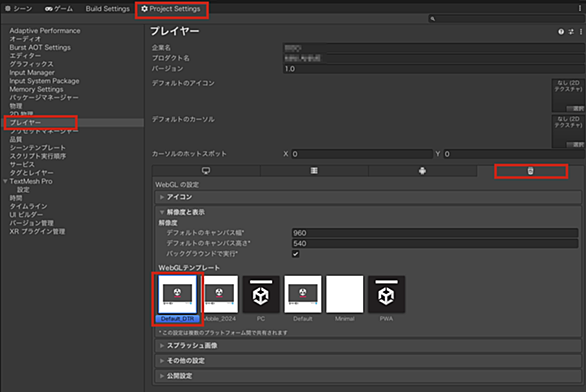This screenshot has width=586, height=392.
Task: Click the 企業名 input field
Action: (434, 48)
